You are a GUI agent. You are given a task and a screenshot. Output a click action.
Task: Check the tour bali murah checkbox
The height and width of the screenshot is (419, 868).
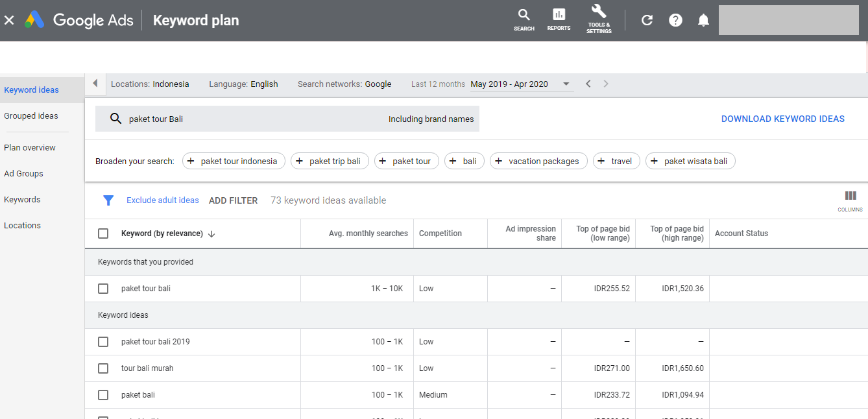(103, 368)
